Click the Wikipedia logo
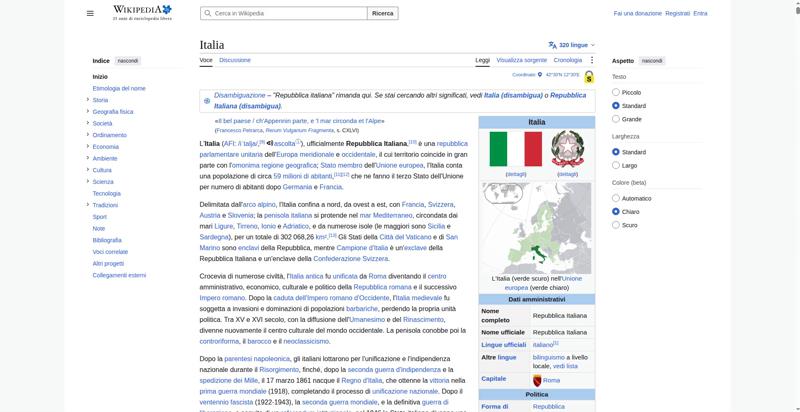 [x=142, y=13]
